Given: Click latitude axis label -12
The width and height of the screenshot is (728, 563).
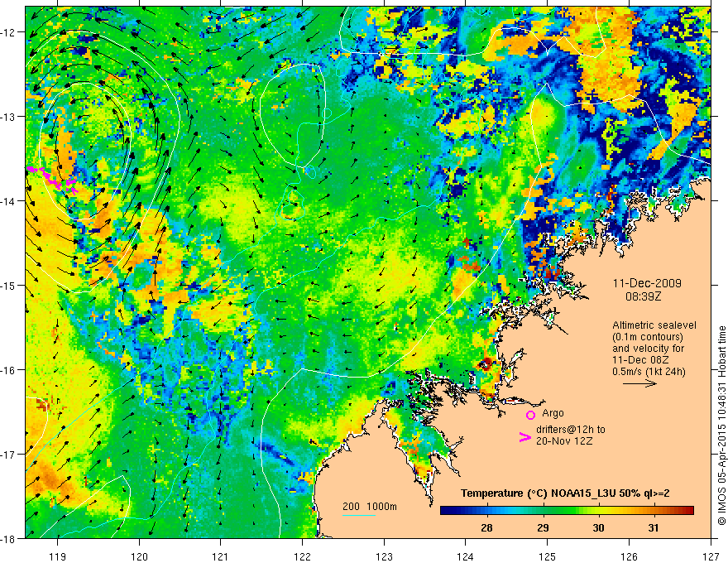Looking at the screenshot, I should 8,32.
